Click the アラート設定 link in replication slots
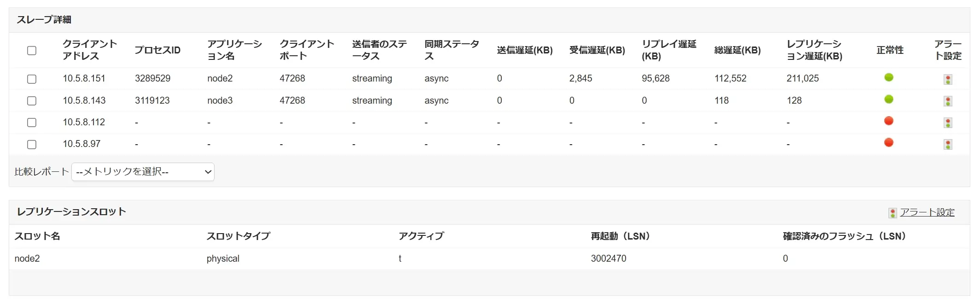980x299 pixels. [x=927, y=212]
